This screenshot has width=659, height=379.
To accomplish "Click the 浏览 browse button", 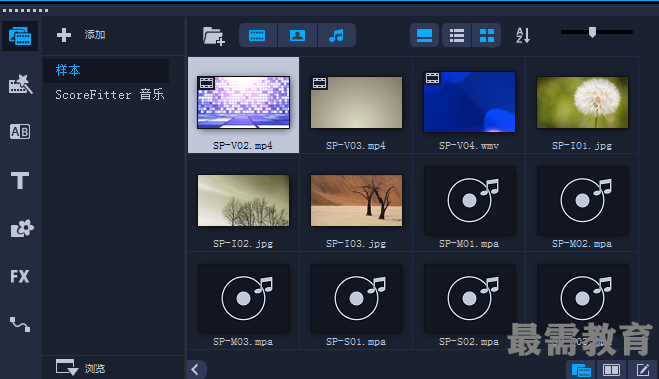I will pos(95,368).
